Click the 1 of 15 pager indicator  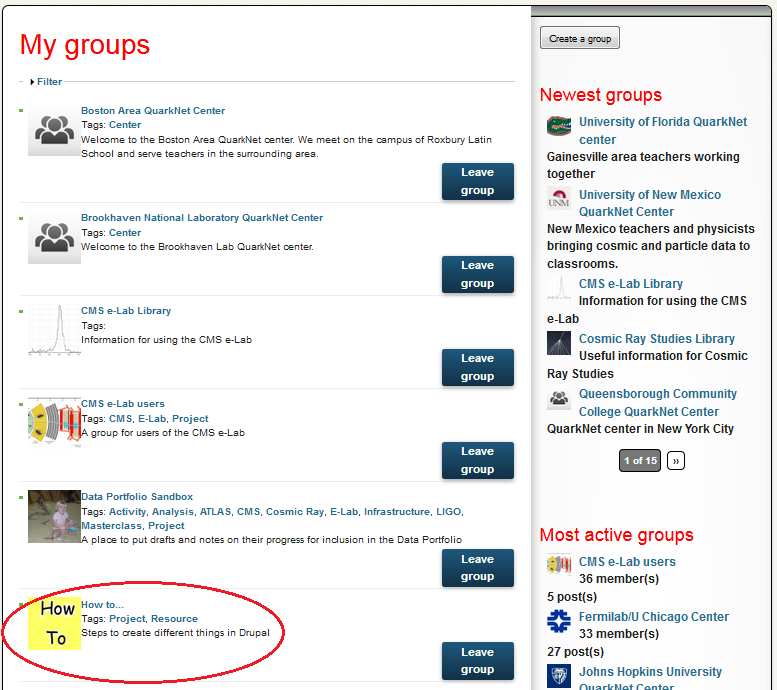640,460
